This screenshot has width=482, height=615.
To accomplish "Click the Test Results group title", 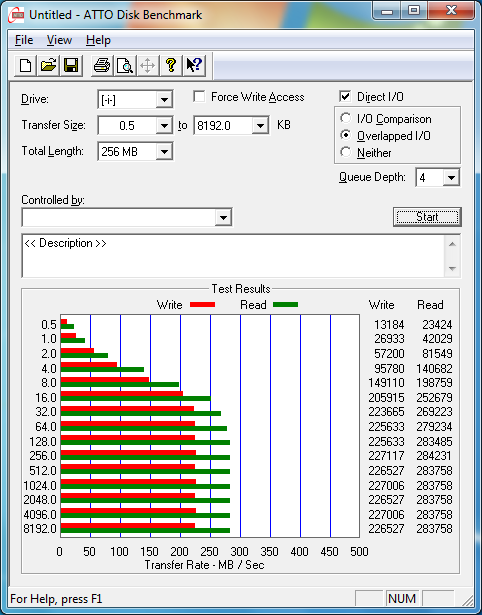I will click(241, 289).
